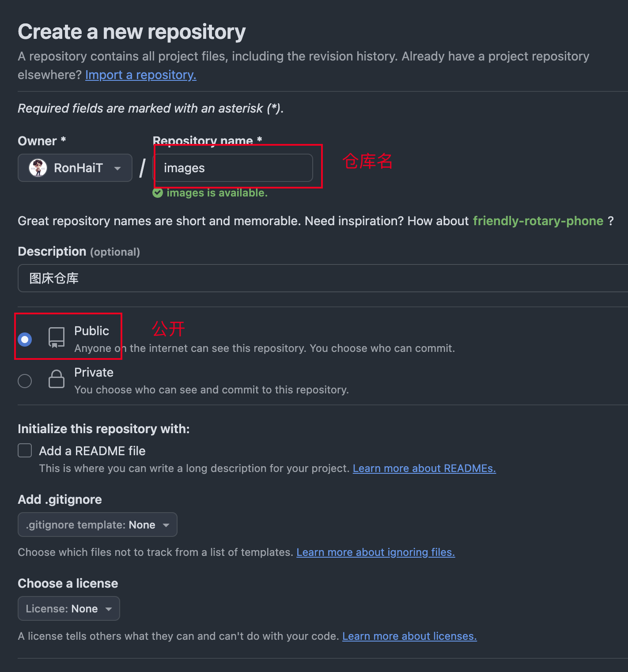Click the Public repository book icon
This screenshot has height=672, width=628.
pos(57,338)
